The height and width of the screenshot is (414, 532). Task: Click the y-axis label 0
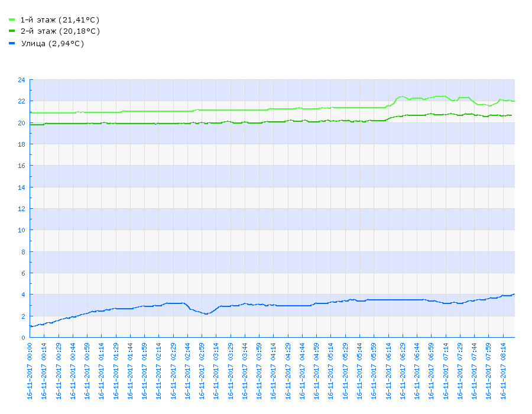click(24, 338)
